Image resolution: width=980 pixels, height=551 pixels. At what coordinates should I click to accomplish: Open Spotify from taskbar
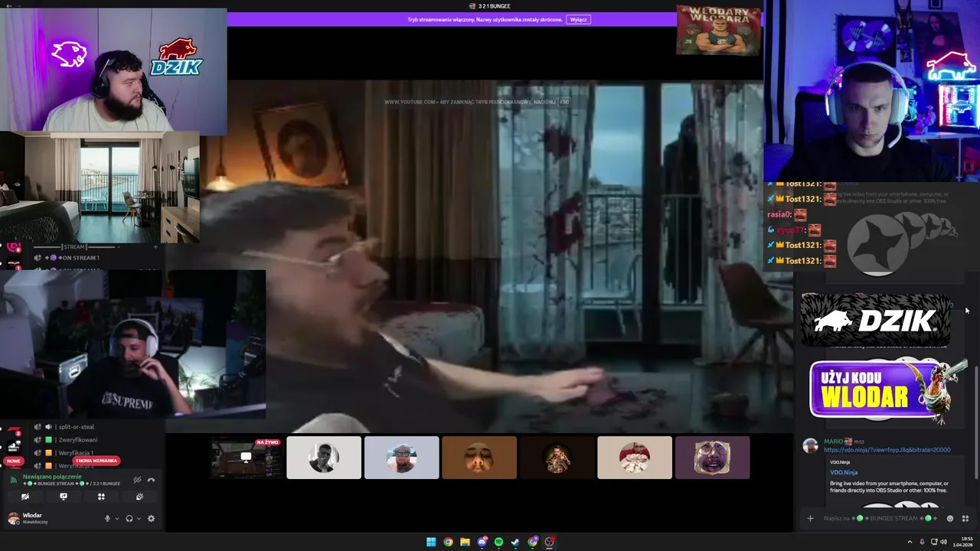(x=498, y=542)
